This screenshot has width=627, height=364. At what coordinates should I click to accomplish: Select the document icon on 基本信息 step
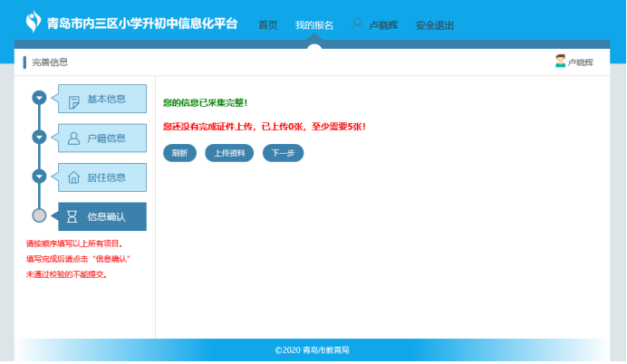click(x=73, y=100)
